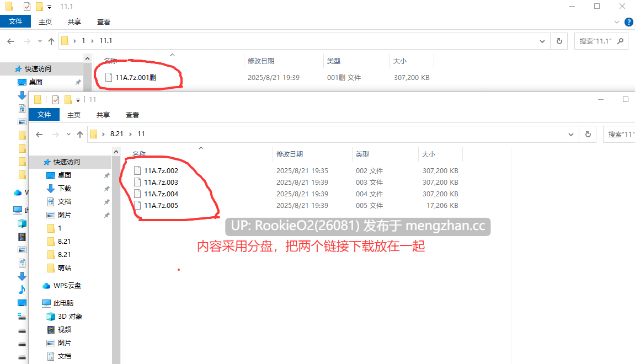Click the search box labeled 搜索"11.1"

(x=601, y=41)
